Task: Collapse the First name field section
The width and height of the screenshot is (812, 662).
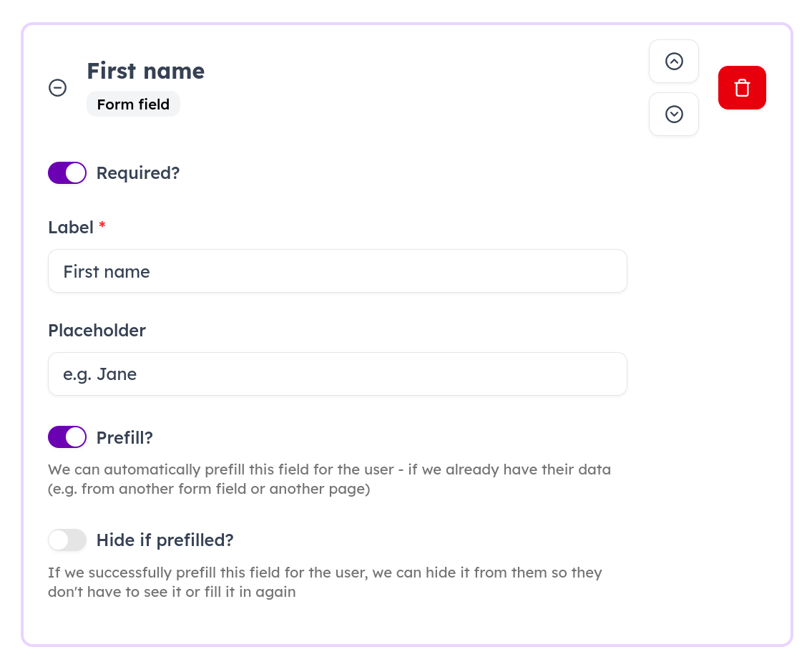Action: click(57, 87)
